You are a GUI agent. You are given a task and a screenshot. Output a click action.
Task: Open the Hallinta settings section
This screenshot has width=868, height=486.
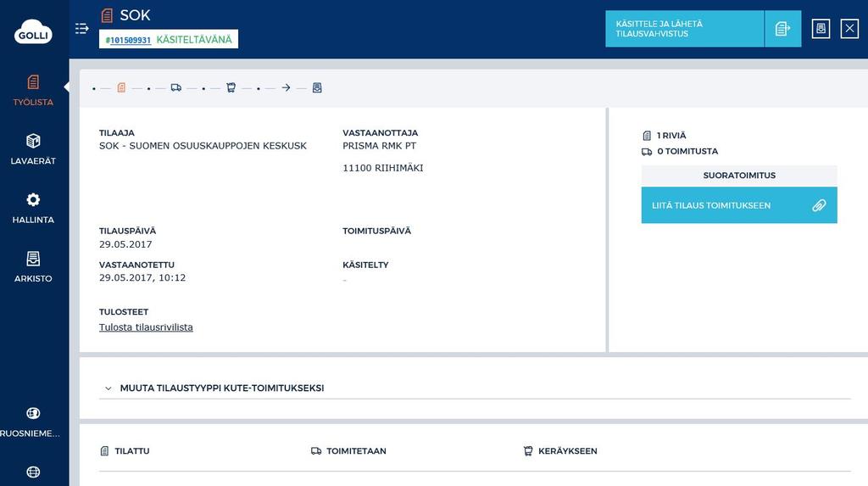tap(33, 208)
